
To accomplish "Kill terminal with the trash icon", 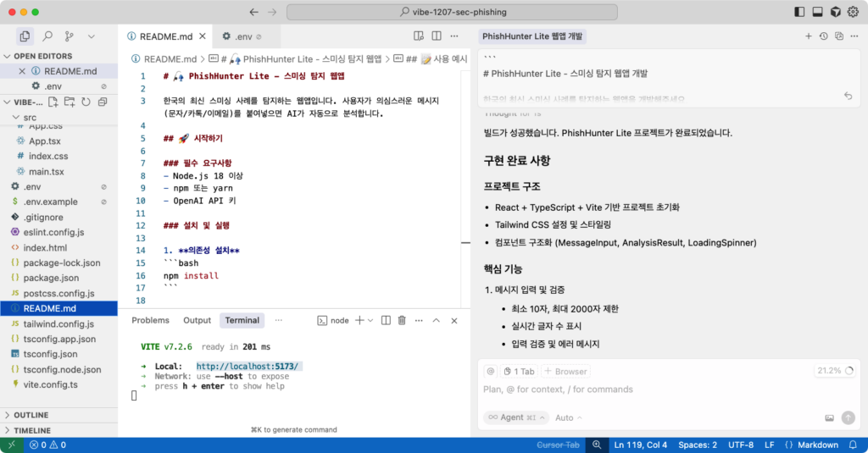I will point(402,321).
